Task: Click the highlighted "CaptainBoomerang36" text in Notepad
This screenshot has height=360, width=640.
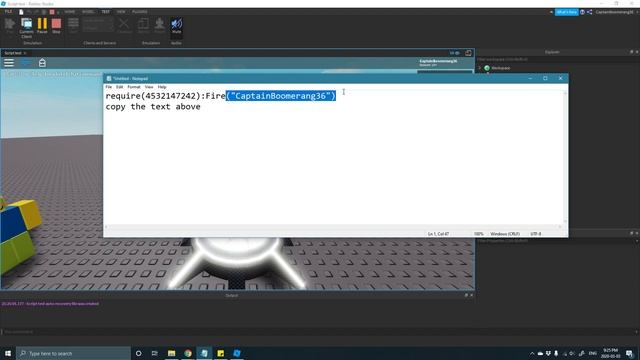Action: pyautogui.click(x=281, y=96)
